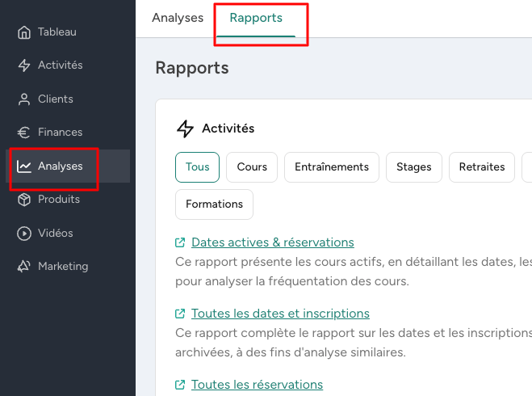The image size is (532, 396).
Task: Click the Activités lightning bolt sidebar icon
Action: tap(24, 65)
